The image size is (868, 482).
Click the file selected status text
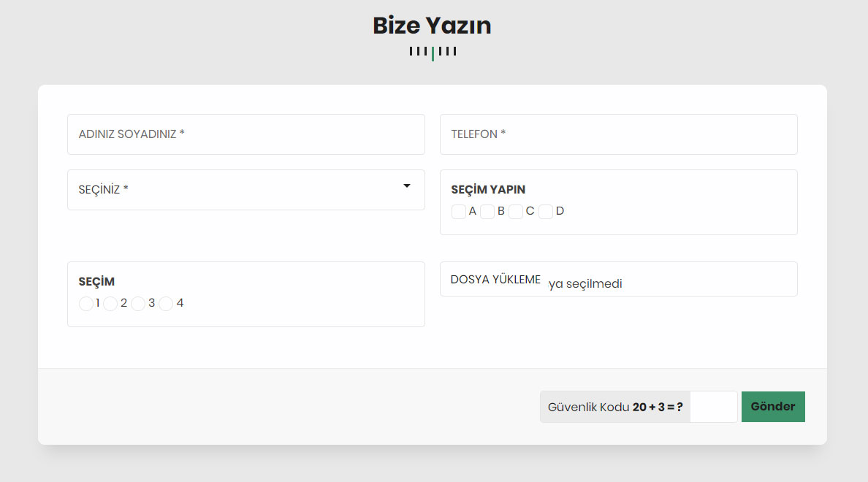click(x=585, y=284)
